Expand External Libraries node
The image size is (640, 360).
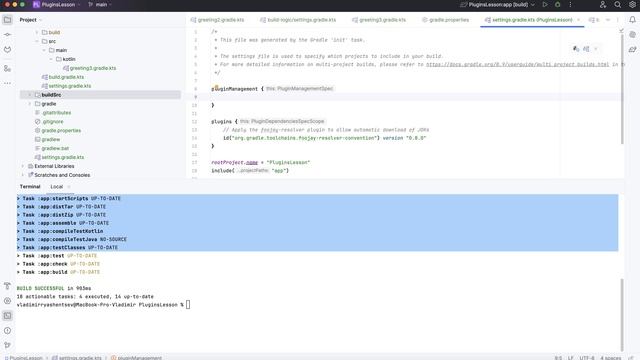22,166
